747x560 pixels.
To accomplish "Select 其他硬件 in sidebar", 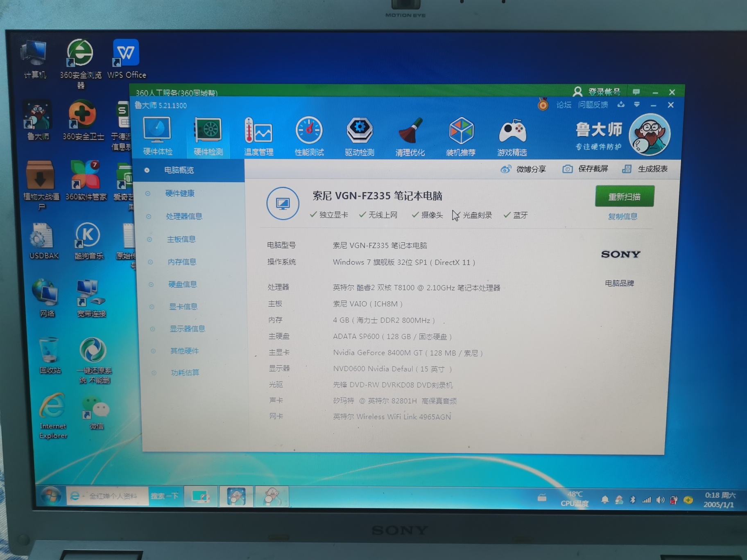I will 184,351.
